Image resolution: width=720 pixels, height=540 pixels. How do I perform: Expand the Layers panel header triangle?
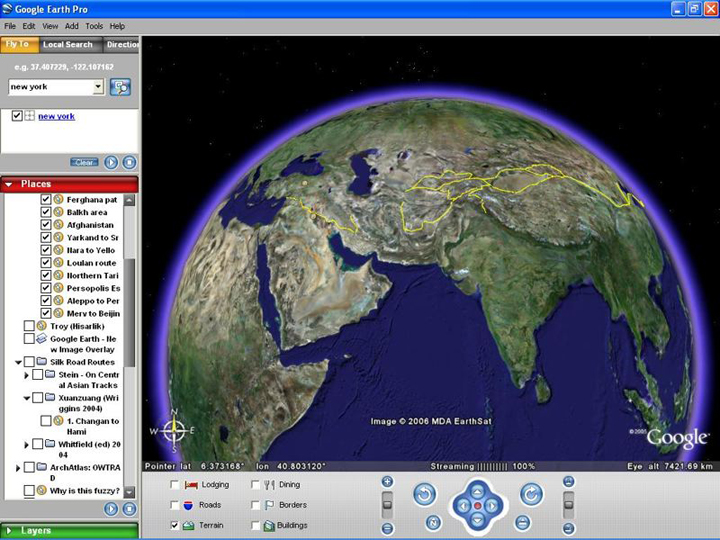pos(9,531)
